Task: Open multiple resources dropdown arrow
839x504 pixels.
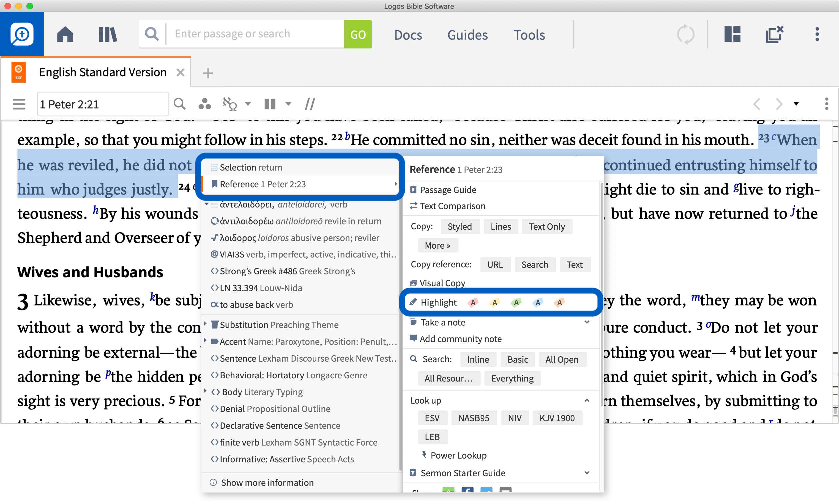Action: 288,104
